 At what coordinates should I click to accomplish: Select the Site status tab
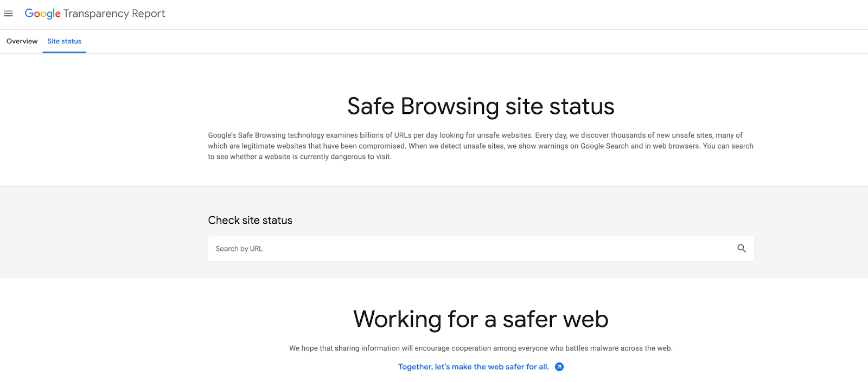tap(65, 41)
